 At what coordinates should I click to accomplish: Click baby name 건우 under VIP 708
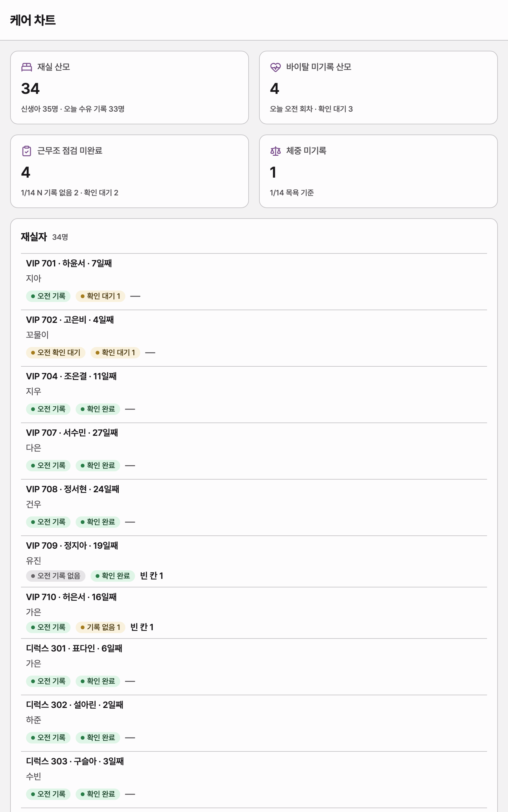[34, 504]
